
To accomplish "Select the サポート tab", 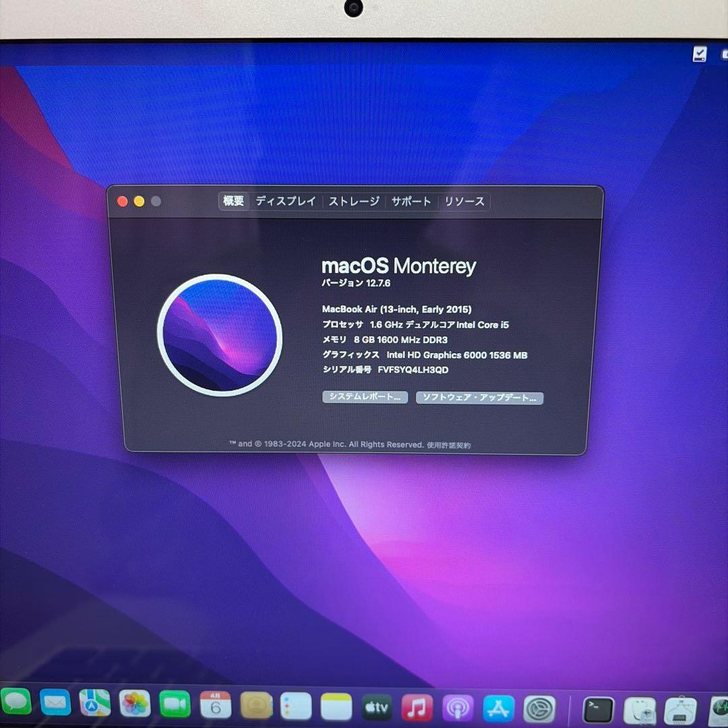I will [x=411, y=202].
